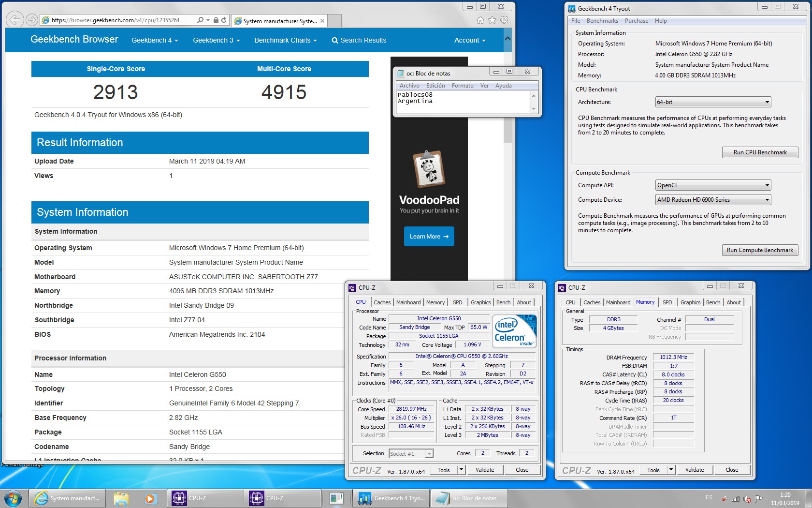Open Compute Device AMD Radeon combo box
Screen dimensions: 812x508
[713, 200]
